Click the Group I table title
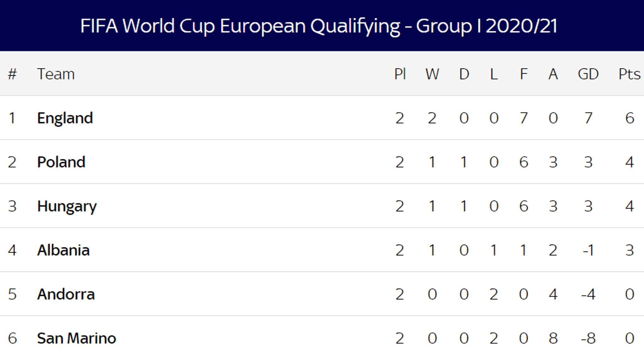 tap(319, 26)
